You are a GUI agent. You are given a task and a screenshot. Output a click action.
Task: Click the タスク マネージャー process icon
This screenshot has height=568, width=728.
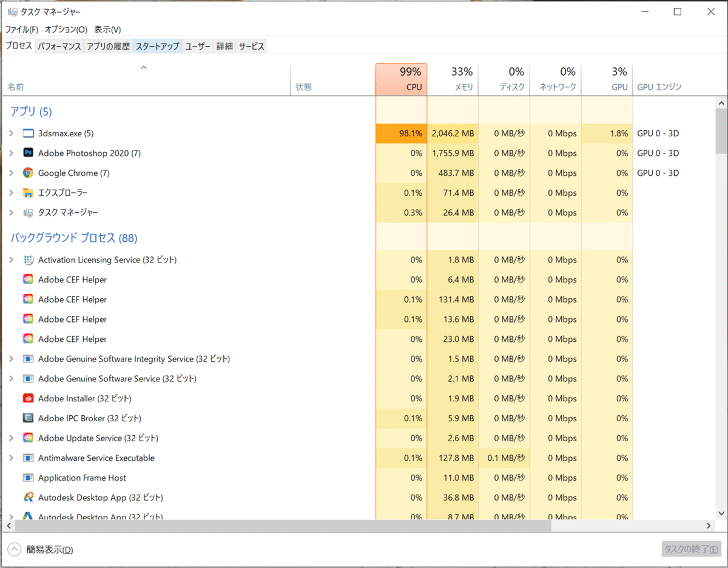[28, 213]
